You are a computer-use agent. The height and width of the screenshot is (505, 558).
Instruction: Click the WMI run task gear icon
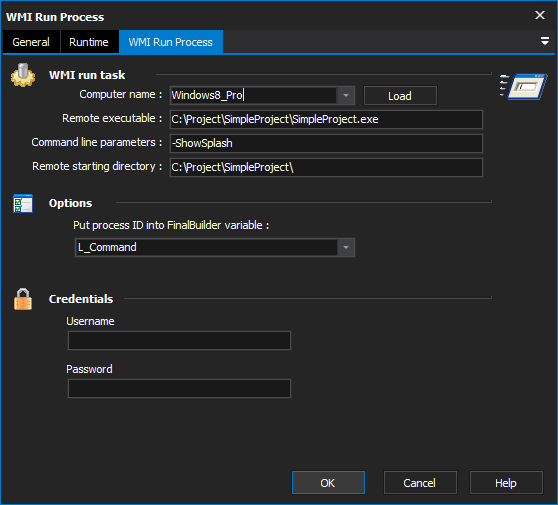click(x=23, y=75)
